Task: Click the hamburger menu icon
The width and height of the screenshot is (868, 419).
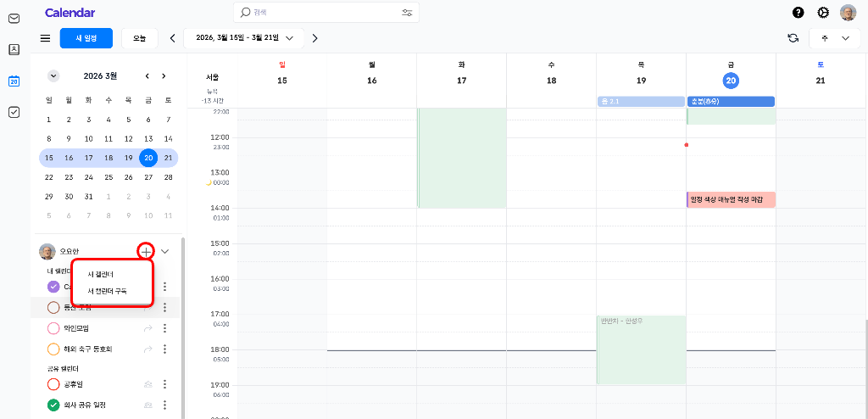Action: tap(45, 38)
